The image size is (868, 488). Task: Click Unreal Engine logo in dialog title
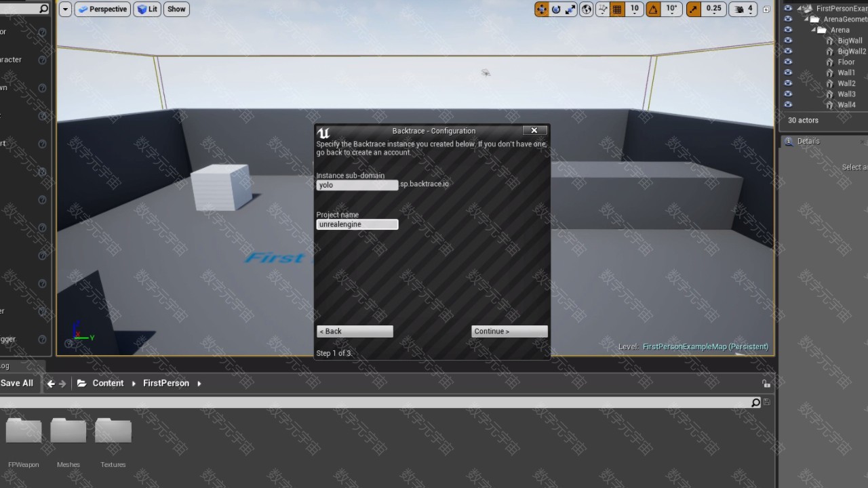click(323, 133)
